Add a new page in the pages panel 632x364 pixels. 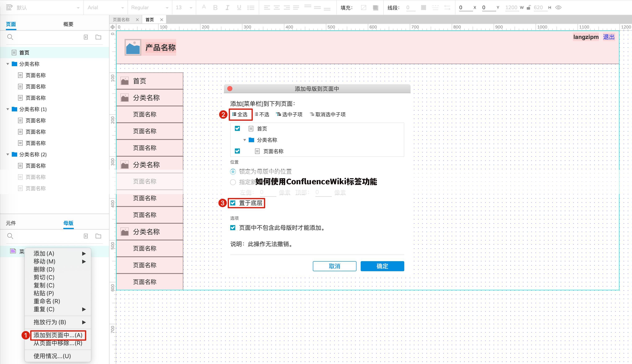tap(86, 37)
